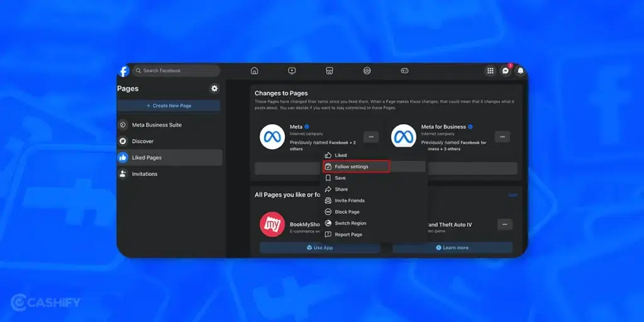Screen dimensions: 644x322
Task: Open the Gaming icon
Action: pyautogui.click(x=404, y=70)
